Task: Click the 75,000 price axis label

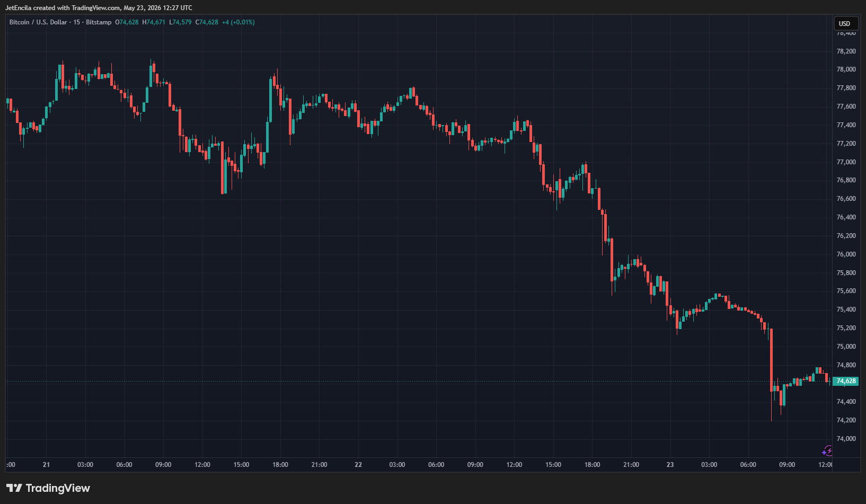Action: pos(846,347)
